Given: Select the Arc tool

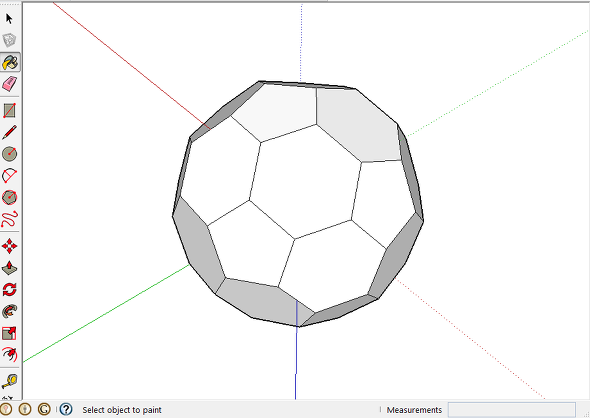Looking at the screenshot, I should click(9, 176).
